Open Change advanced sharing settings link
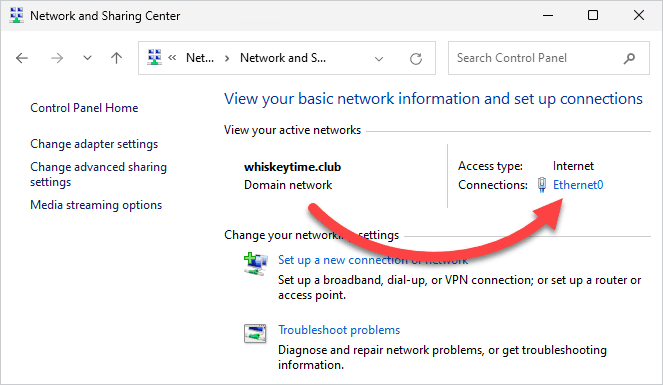The image size is (663, 385). click(x=99, y=175)
